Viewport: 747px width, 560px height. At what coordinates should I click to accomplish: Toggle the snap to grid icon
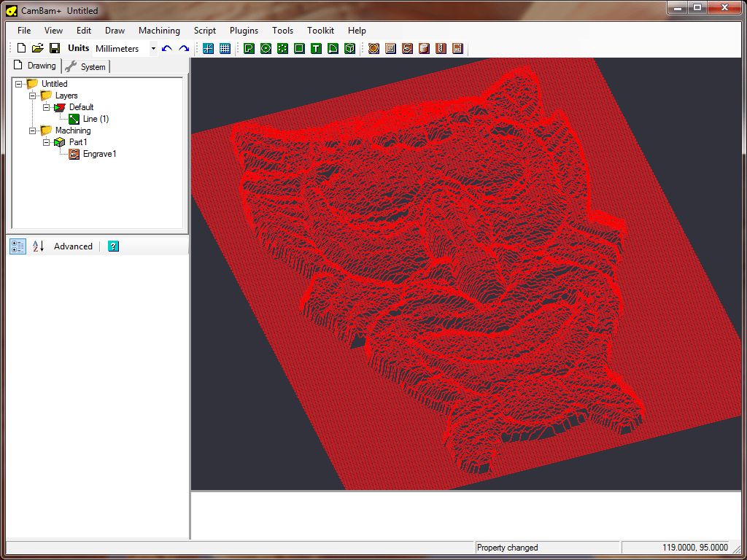point(208,48)
